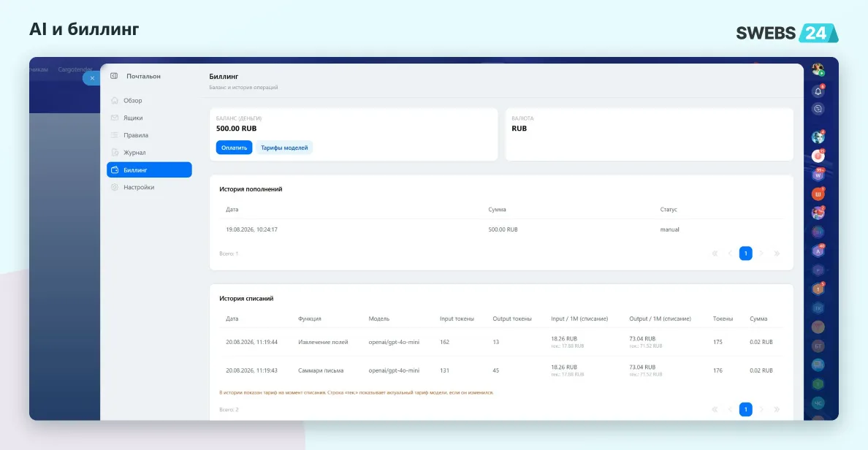Viewport: 868px width, 450px height.
Task: Jump to last page in История списаний
Action: [777, 410]
